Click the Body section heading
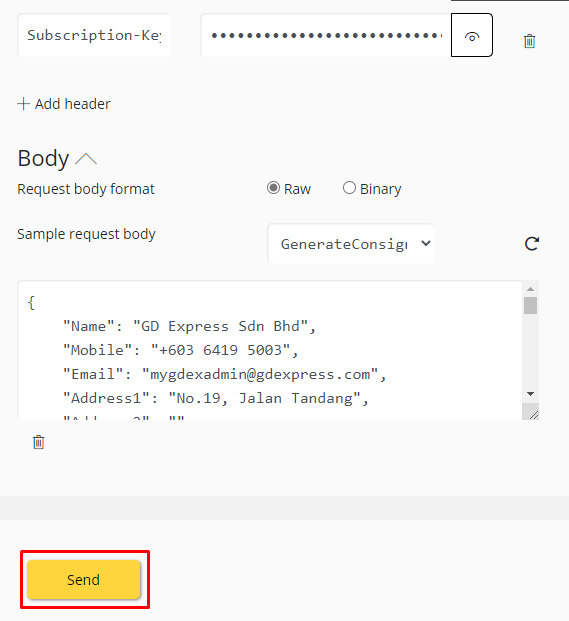The height and width of the screenshot is (621, 569). [43, 158]
